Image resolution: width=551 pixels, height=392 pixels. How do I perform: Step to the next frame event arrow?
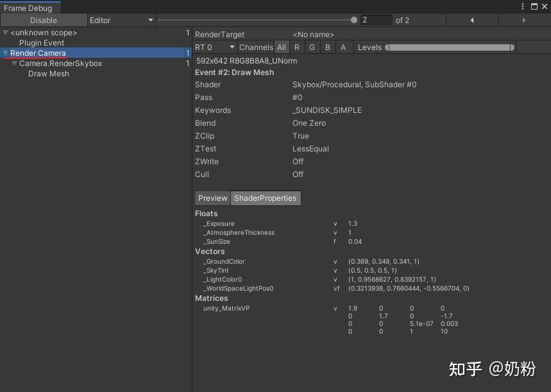pyautogui.click(x=524, y=20)
